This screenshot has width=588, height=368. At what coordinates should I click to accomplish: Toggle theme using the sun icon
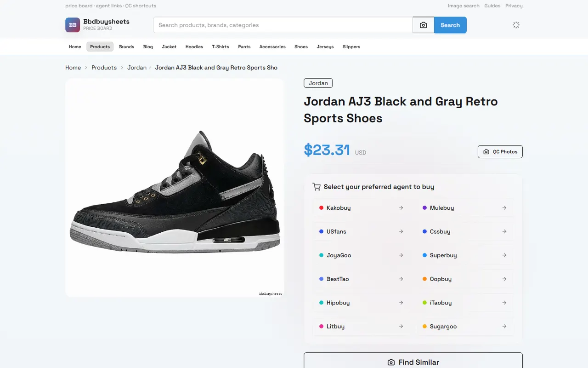[x=516, y=25]
